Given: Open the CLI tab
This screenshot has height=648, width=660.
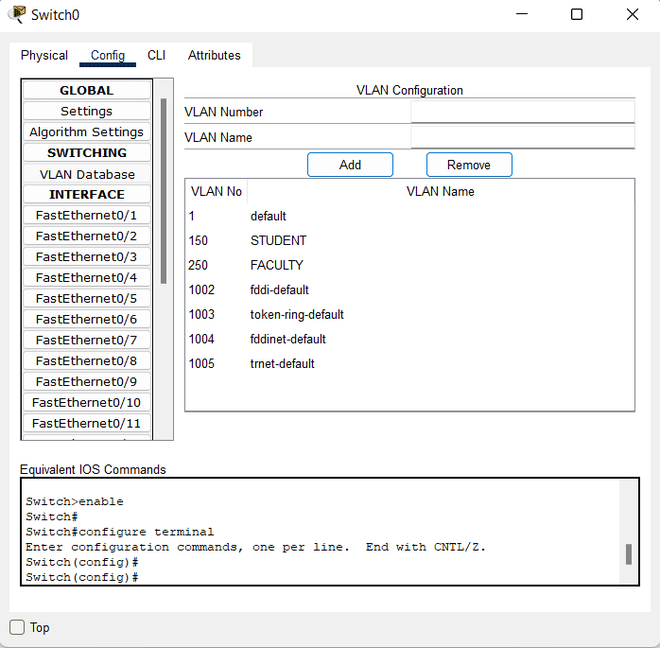Looking at the screenshot, I should [x=156, y=55].
